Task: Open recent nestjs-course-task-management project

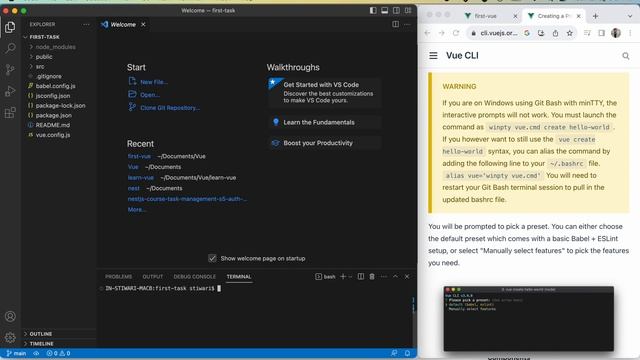Action: [x=187, y=199]
